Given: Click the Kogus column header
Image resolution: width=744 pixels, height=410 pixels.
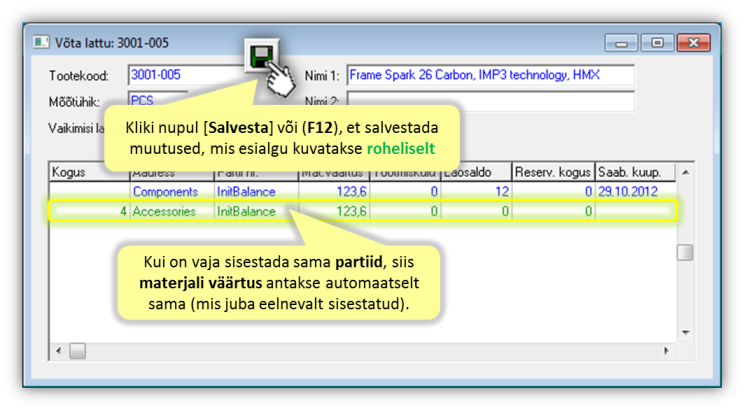Looking at the screenshot, I should (89, 172).
